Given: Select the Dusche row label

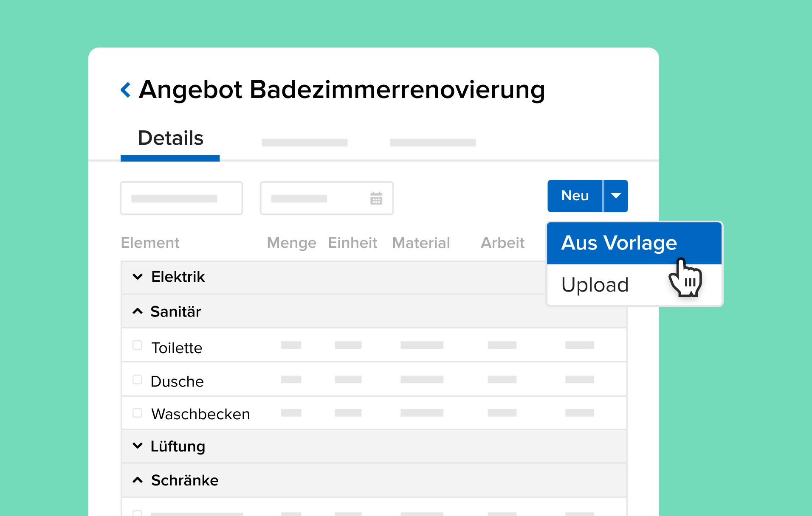Looking at the screenshot, I should (x=177, y=381).
